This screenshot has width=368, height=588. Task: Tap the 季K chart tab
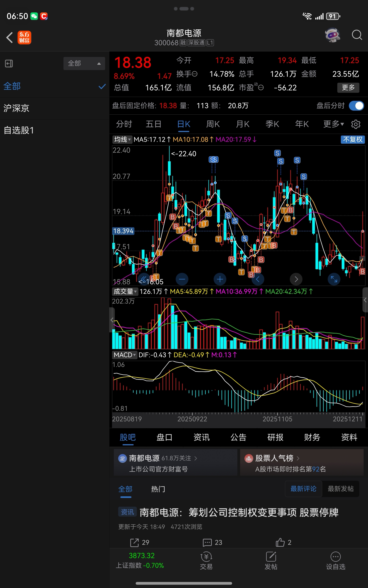272,124
